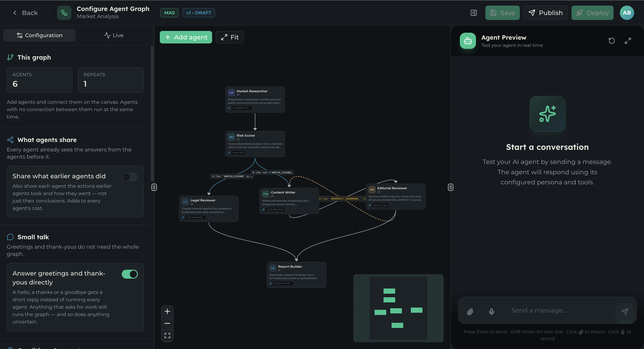Click the What agents share icon
The width and height of the screenshot is (644, 349).
point(10,140)
